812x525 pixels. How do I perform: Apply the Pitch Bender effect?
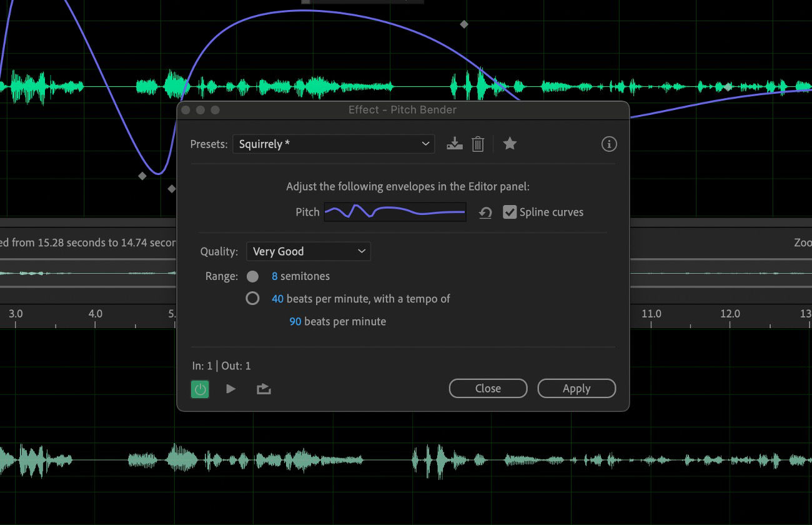[x=576, y=388]
